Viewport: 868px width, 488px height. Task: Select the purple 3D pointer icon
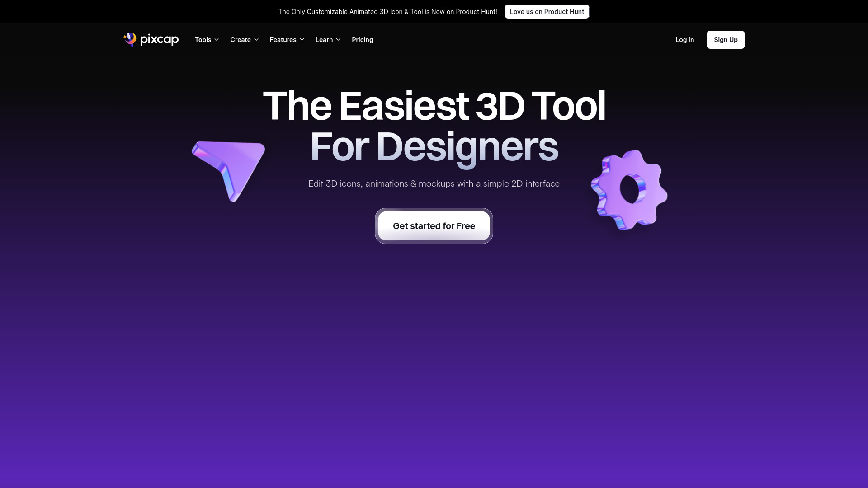[231, 170]
